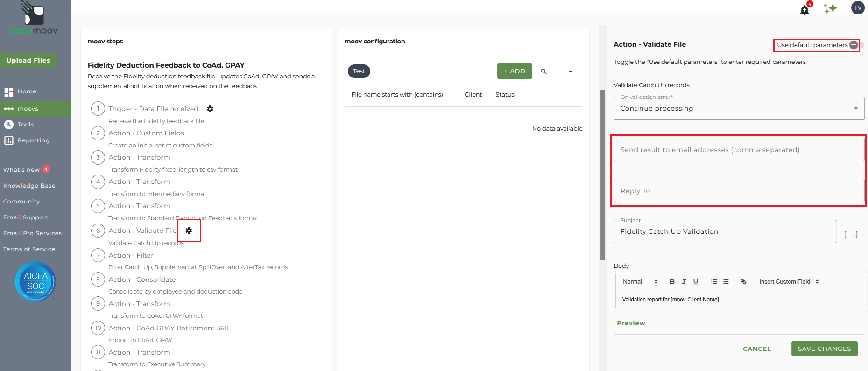
Task: Insert a hyperlink in Body editor
Action: pos(743,281)
